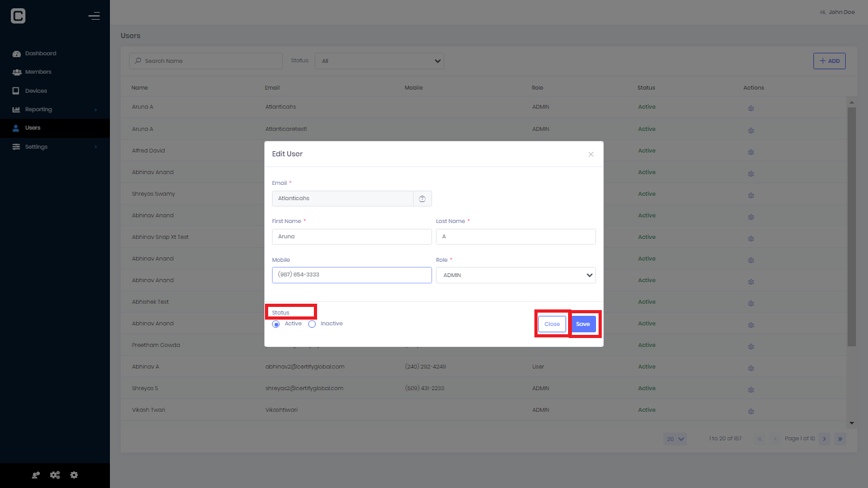
Task: Select the Members sidebar icon
Action: coord(16,72)
